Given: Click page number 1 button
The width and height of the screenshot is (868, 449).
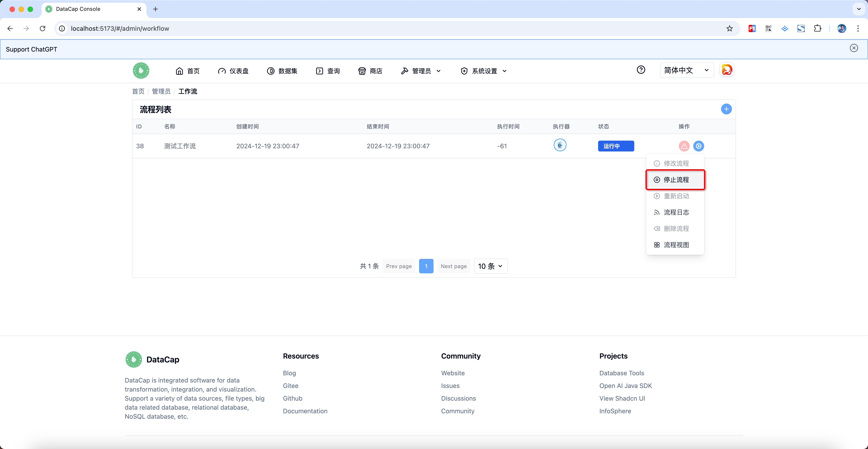Looking at the screenshot, I should 426,266.
